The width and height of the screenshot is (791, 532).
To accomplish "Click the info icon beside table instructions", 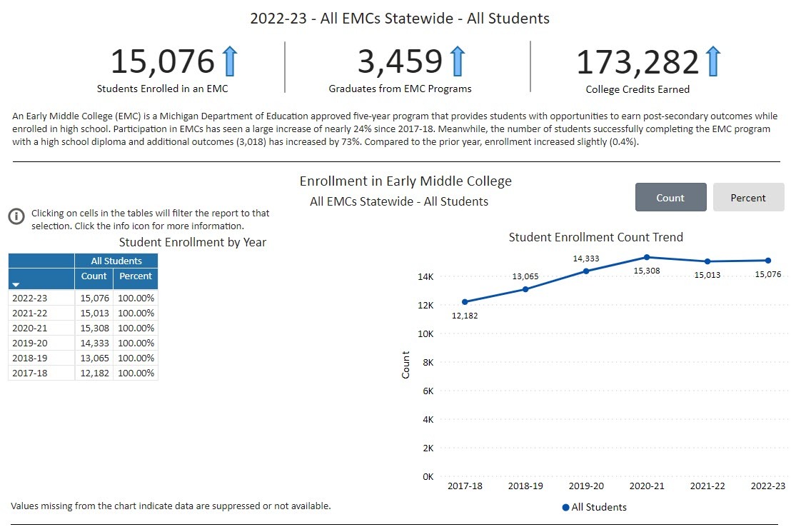I will pos(16,216).
